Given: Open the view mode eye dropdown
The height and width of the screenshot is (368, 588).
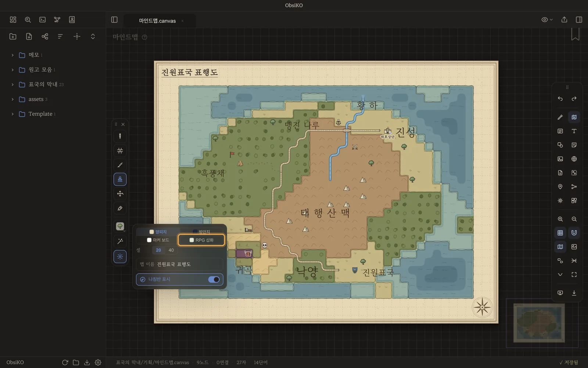Looking at the screenshot, I should 547,20.
